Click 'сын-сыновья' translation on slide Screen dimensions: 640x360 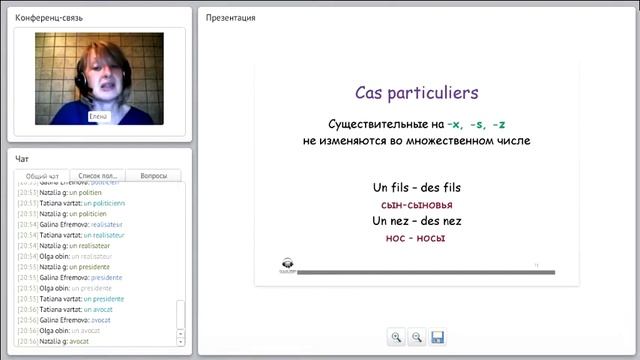click(416, 205)
